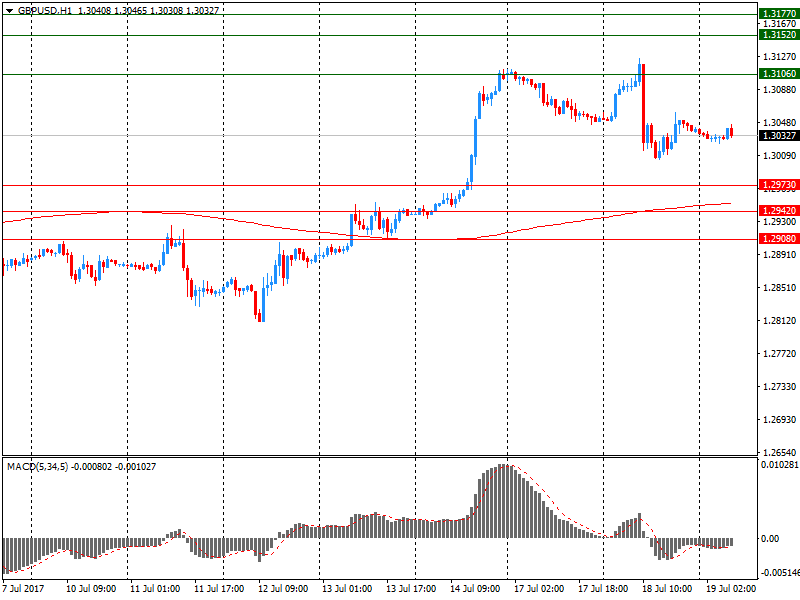Click the MACD(5,34,5) indicator label
800x600 pixels.
pyautogui.click(x=37, y=466)
